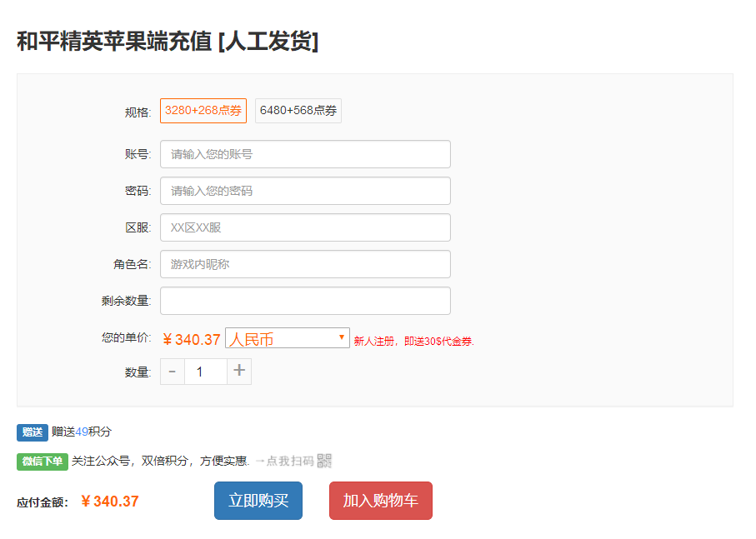Click the 您的单价 label
756x539 pixels.
pos(127,337)
